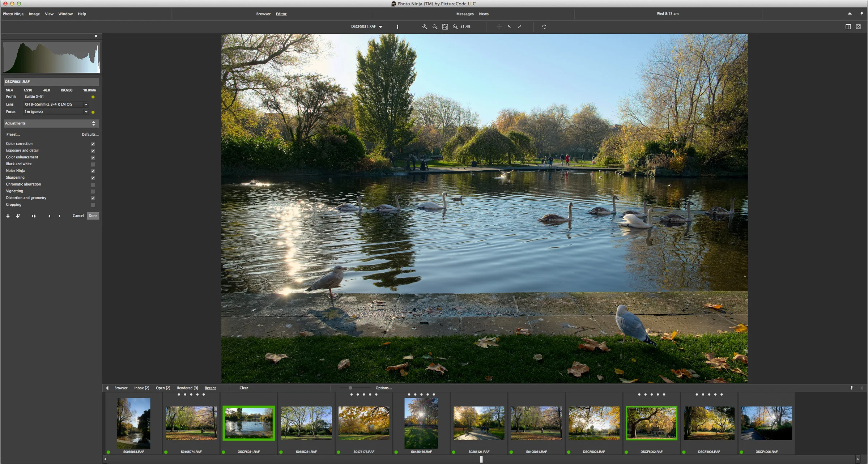Open the Focus distance dropdown
868x464 pixels.
86,112
